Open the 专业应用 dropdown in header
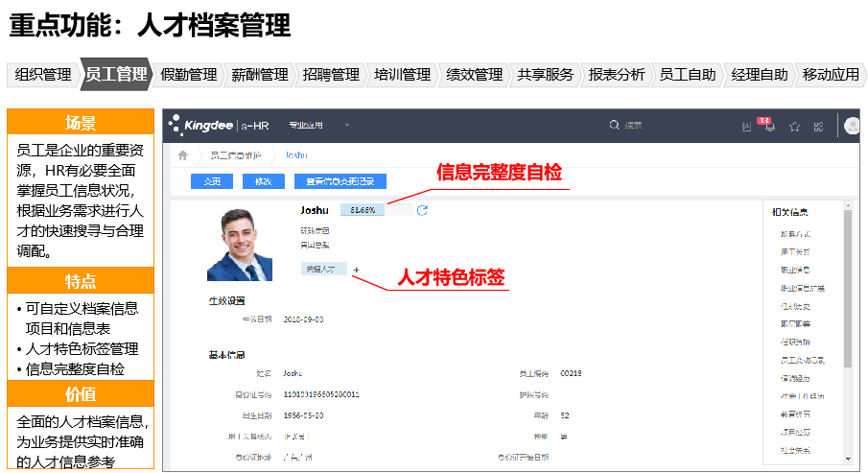 (x=318, y=125)
